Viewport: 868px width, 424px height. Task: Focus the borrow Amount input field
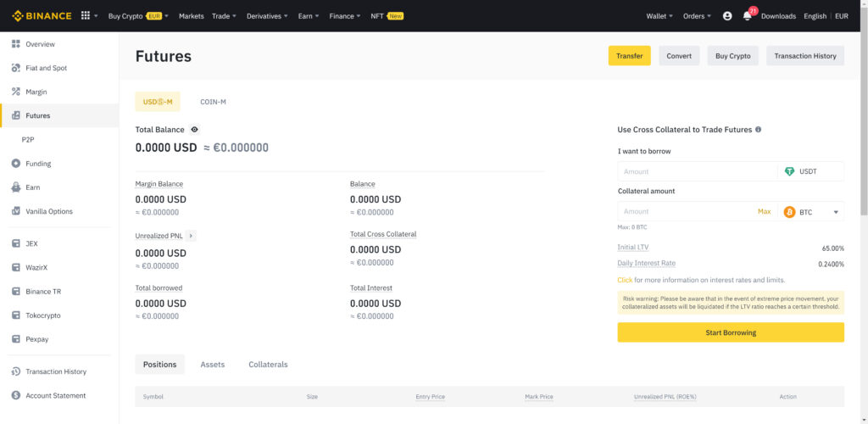(x=698, y=171)
